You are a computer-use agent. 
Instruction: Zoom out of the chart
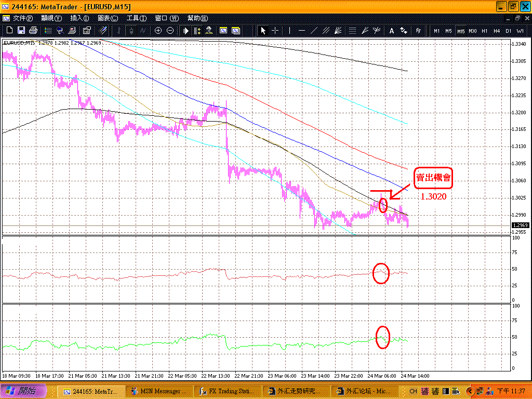tap(170, 31)
